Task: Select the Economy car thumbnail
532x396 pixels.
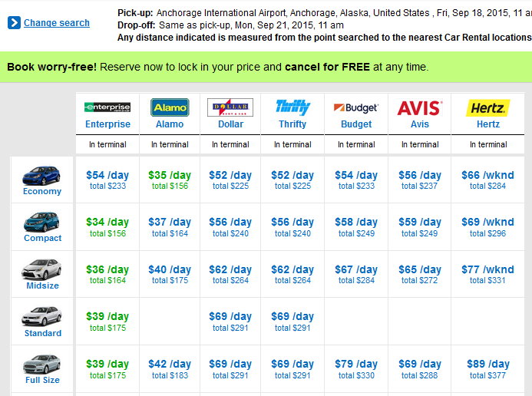Action: pos(41,176)
